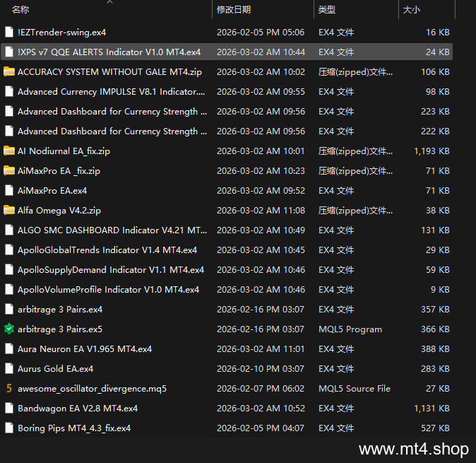The height and width of the screenshot is (463, 476).
Task: Select Aurus Gold EA.ex4 filename
Action: (x=55, y=368)
